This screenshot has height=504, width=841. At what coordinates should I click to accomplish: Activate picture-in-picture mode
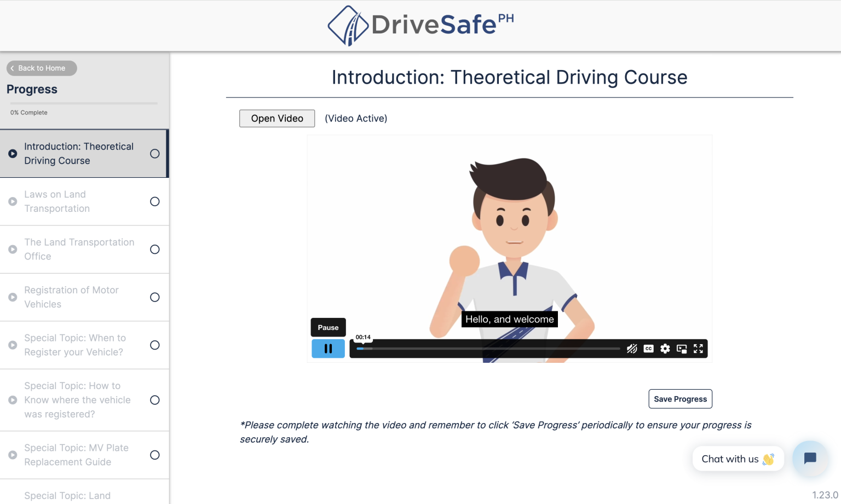(682, 348)
